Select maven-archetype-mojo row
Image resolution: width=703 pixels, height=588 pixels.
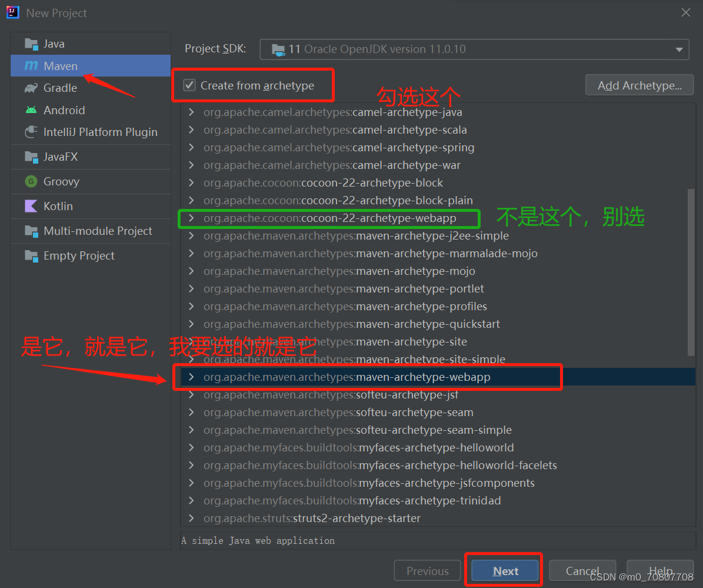point(438,271)
